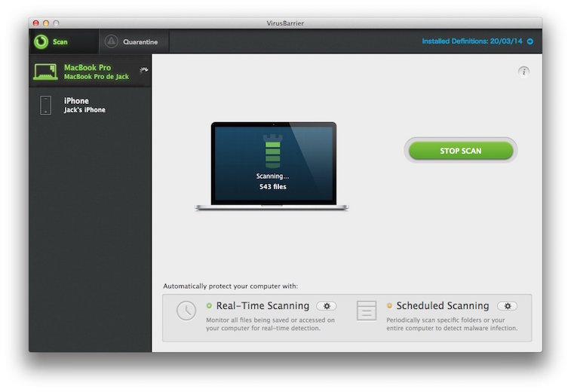Click the MacBook Pro laptop icon in sidebar
Screen dimensions: 571x392
click(x=45, y=72)
